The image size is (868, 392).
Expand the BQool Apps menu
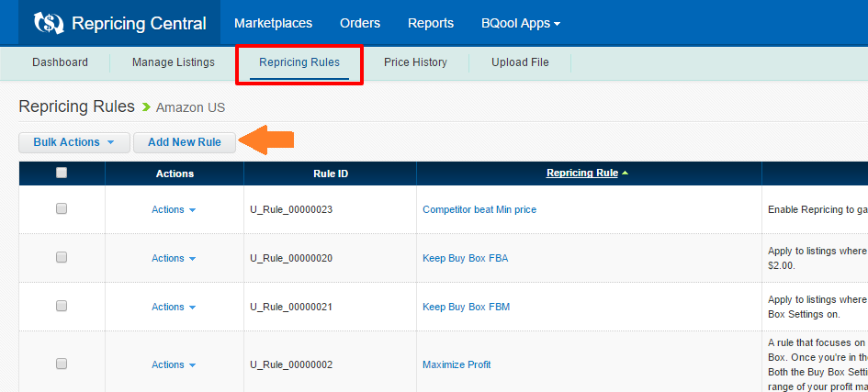520,23
